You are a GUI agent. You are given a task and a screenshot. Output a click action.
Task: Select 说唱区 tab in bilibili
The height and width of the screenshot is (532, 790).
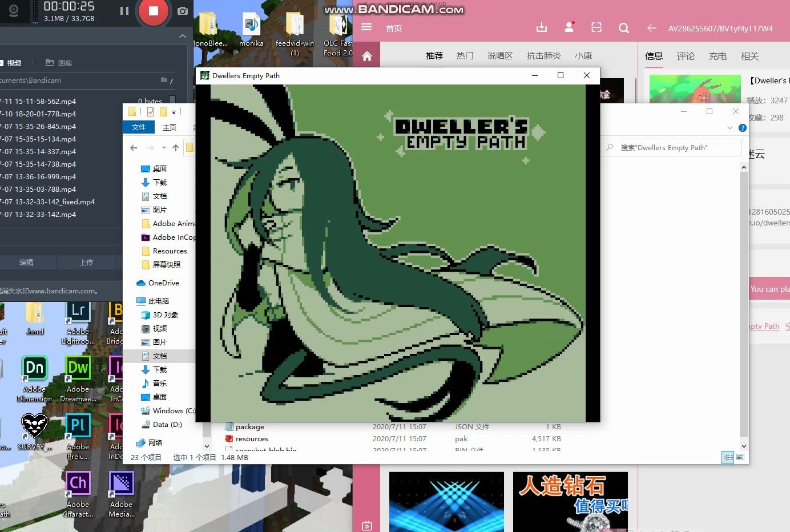(x=500, y=56)
